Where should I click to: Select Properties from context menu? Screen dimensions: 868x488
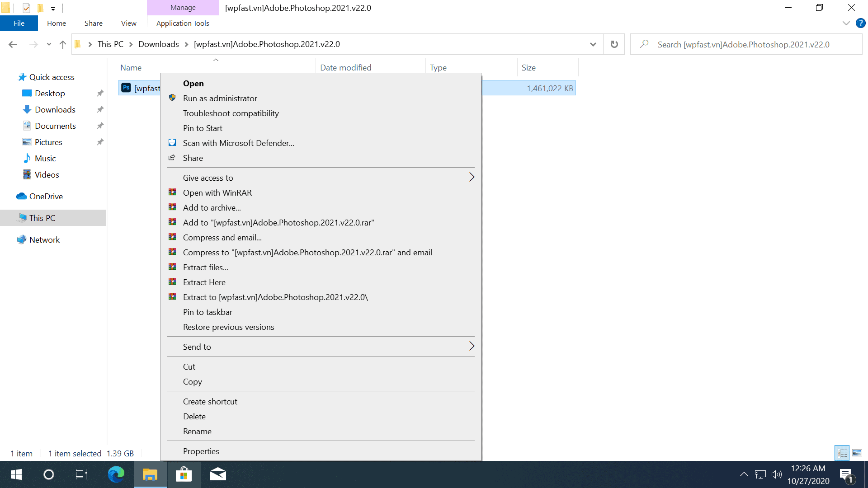[x=201, y=451]
